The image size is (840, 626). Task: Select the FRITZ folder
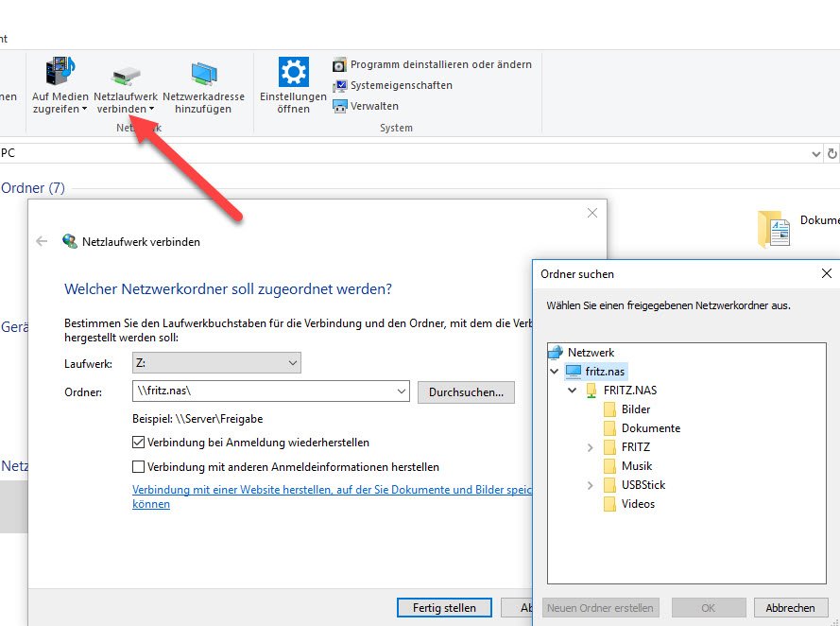click(635, 446)
